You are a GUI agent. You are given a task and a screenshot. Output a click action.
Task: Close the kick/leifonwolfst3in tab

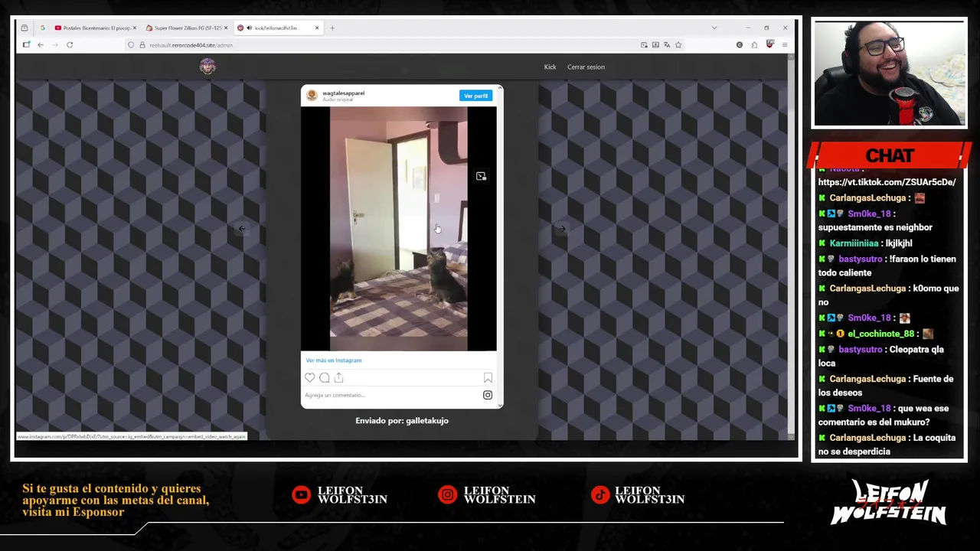click(317, 28)
